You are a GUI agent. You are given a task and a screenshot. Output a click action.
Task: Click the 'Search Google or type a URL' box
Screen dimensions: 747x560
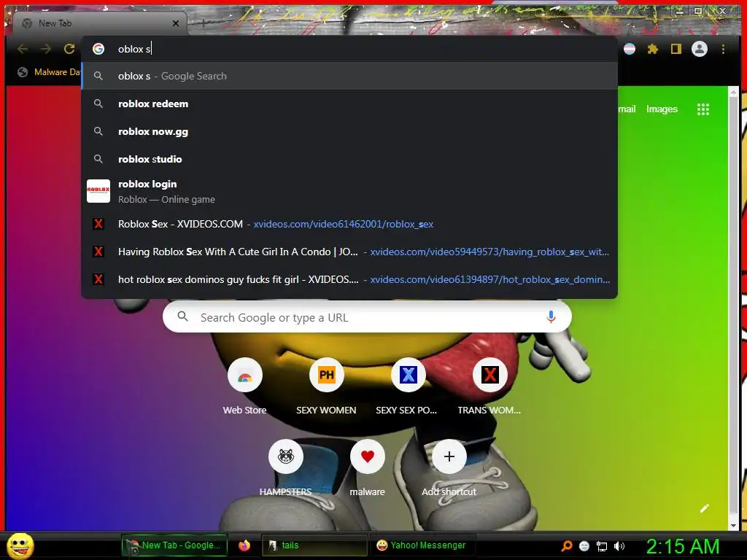tap(368, 316)
